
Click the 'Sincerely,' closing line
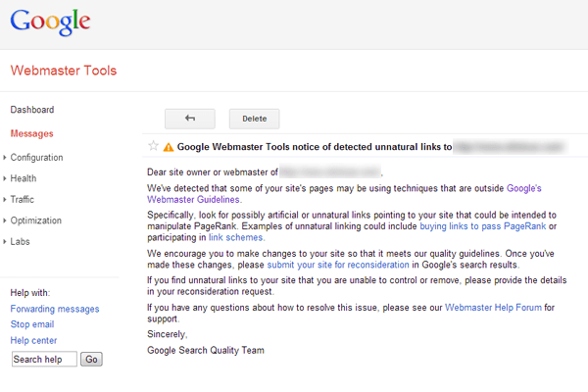tap(168, 334)
